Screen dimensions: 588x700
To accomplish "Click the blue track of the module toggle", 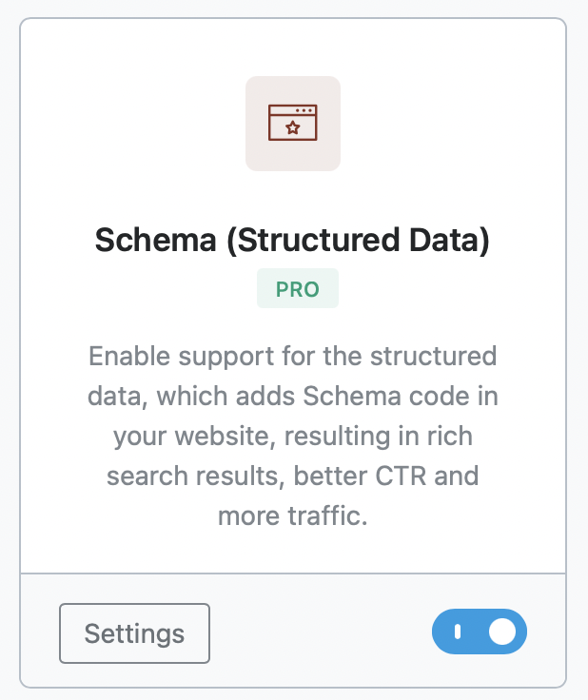I will pyautogui.click(x=476, y=632).
